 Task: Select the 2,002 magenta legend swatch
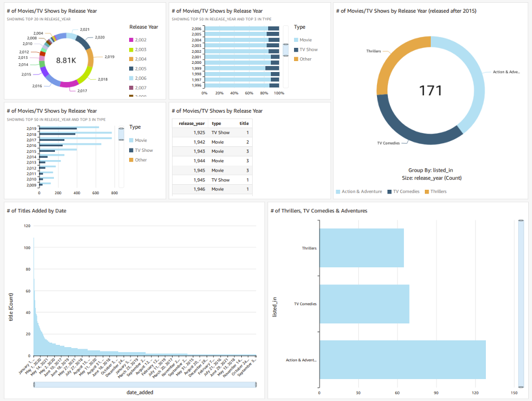coord(131,40)
